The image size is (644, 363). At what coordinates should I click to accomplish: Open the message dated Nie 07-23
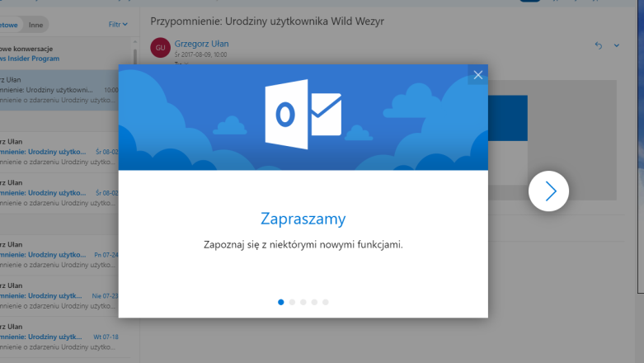click(x=59, y=296)
